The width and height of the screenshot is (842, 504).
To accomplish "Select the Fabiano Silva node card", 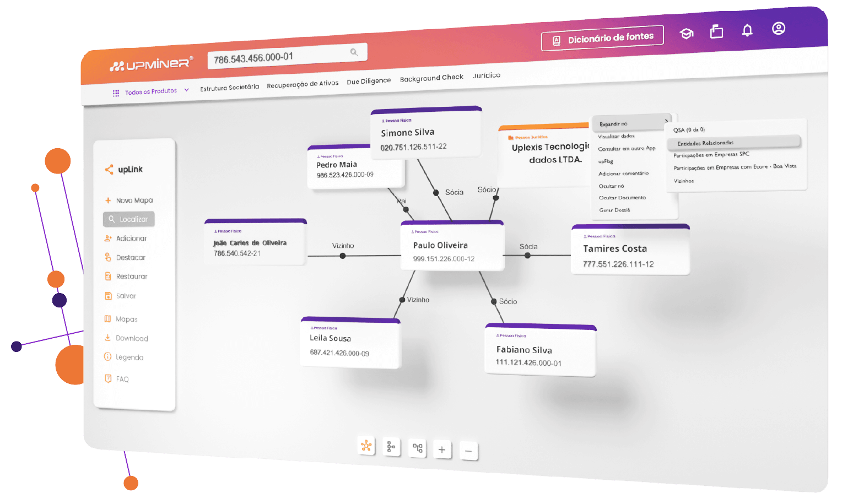I will pos(541,351).
